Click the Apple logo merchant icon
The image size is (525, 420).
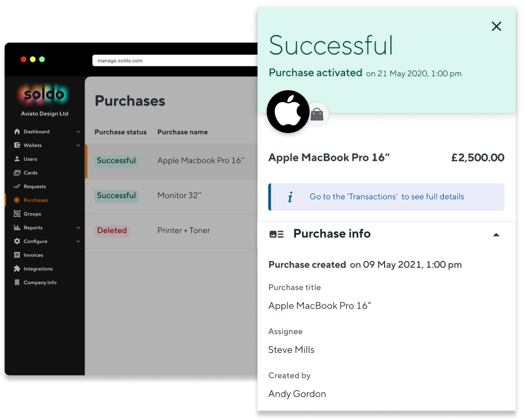(x=288, y=112)
